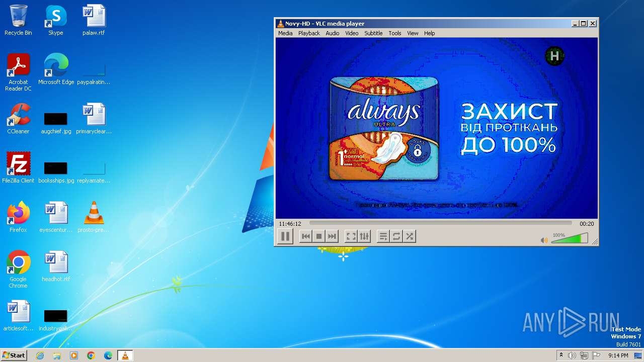644x362 pixels.
Task: Open the Video menu
Action: tap(352, 33)
